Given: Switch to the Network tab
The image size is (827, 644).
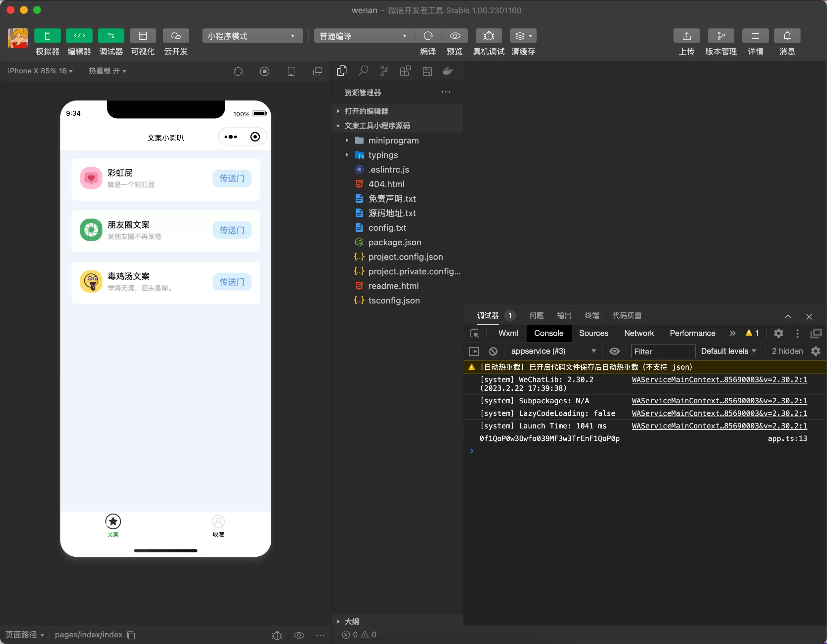Looking at the screenshot, I should pyautogui.click(x=638, y=333).
